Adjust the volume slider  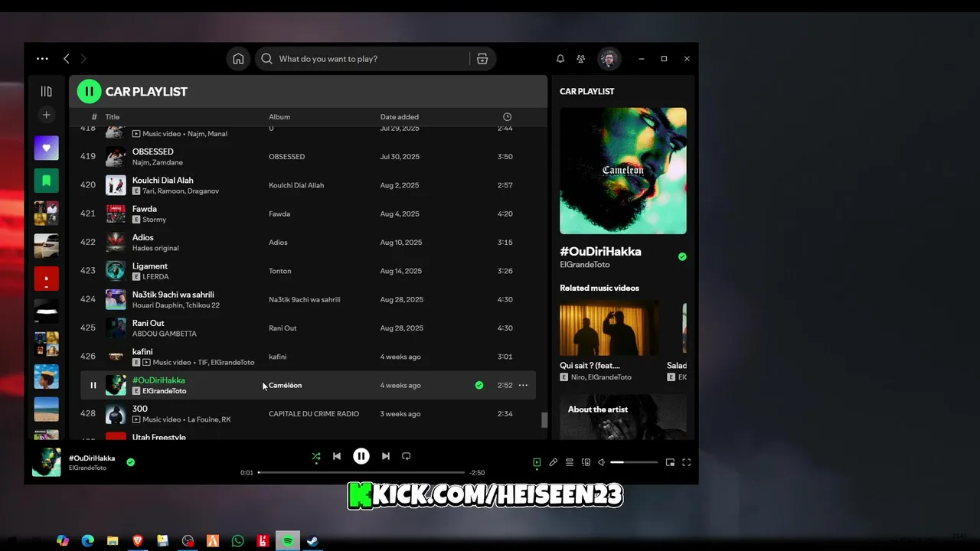pos(634,462)
